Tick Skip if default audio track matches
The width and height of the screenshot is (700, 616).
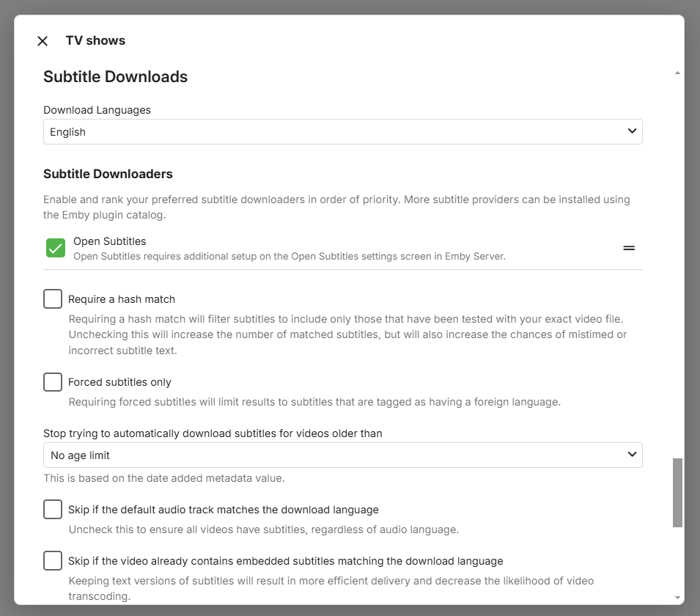(53, 509)
